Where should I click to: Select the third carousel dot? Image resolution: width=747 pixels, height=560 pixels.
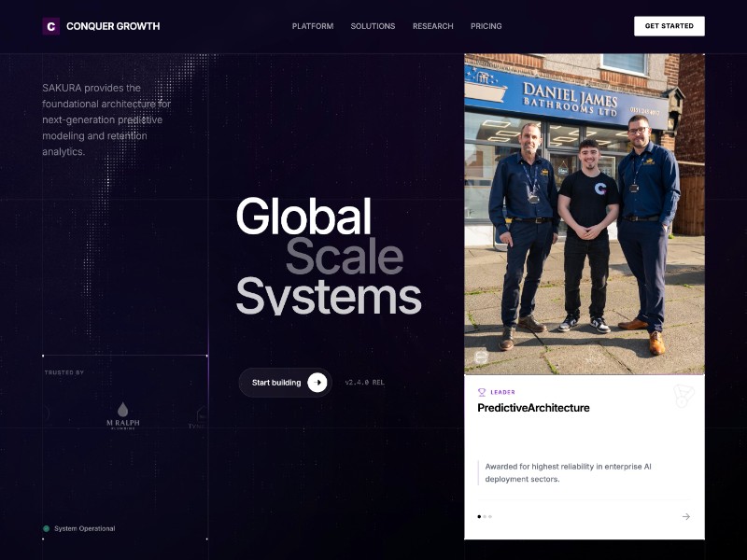491,516
